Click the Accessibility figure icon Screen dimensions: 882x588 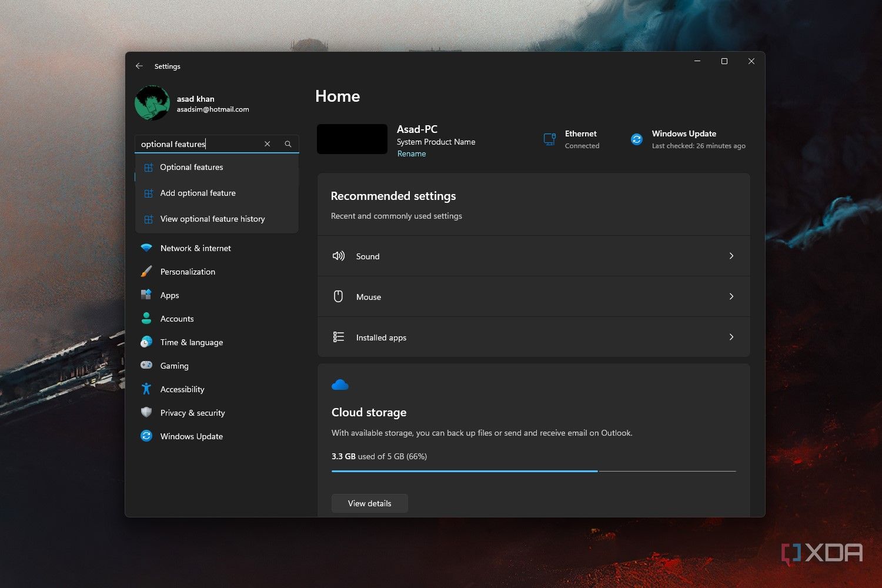point(146,389)
